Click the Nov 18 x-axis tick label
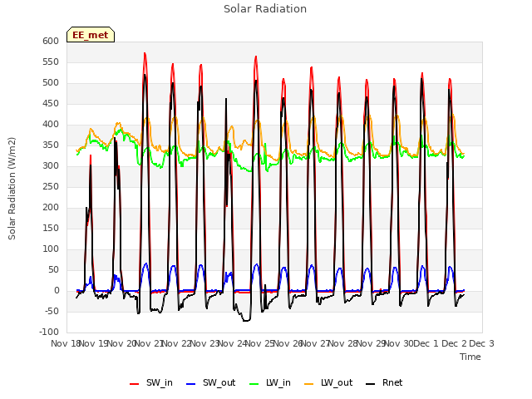 66,343
